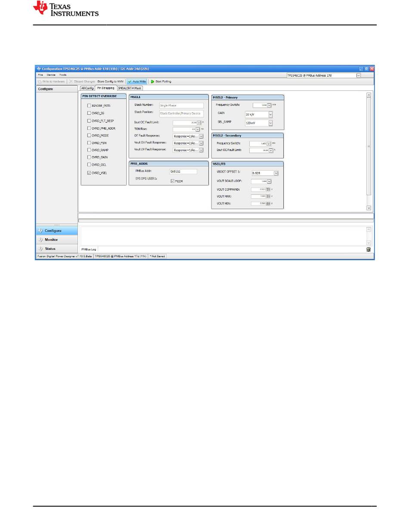This screenshot has height=532, width=409.
Task: Expand Vout OV Fault Response dropdown
Action: pos(201,143)
